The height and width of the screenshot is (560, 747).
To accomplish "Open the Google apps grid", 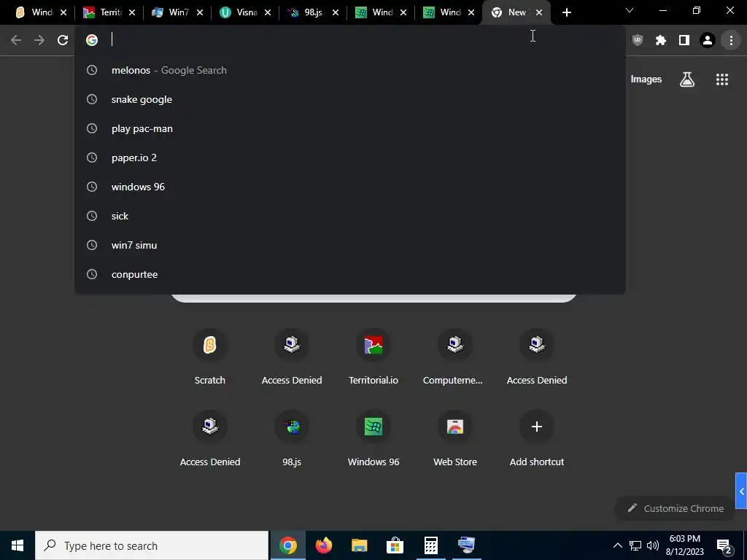I will [x=721, y=79].
